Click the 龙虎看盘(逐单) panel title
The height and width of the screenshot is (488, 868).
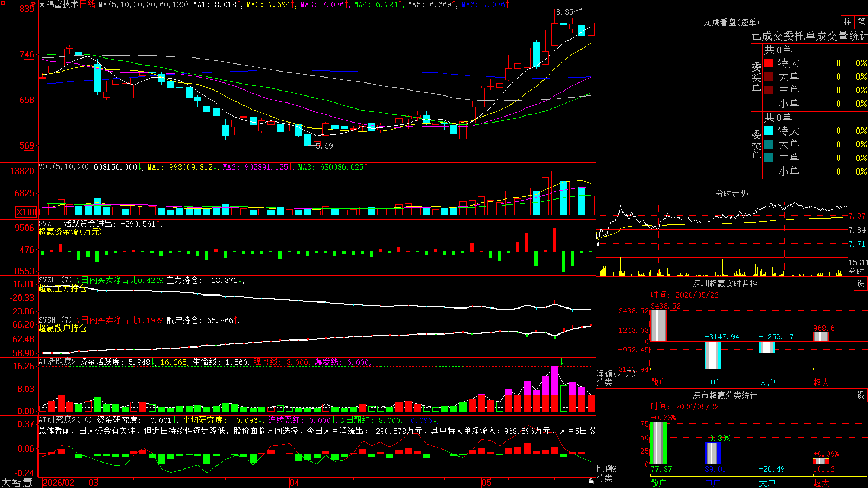(732, 22)
